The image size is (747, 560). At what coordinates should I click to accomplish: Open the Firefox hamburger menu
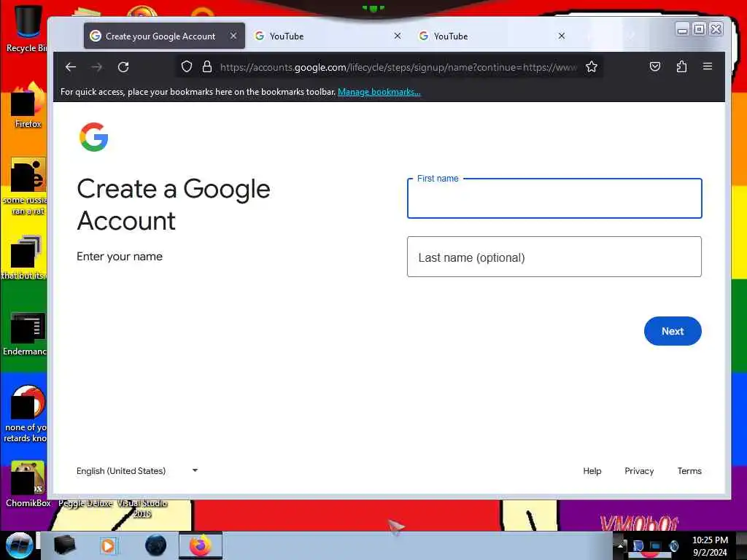pos(708,66)
